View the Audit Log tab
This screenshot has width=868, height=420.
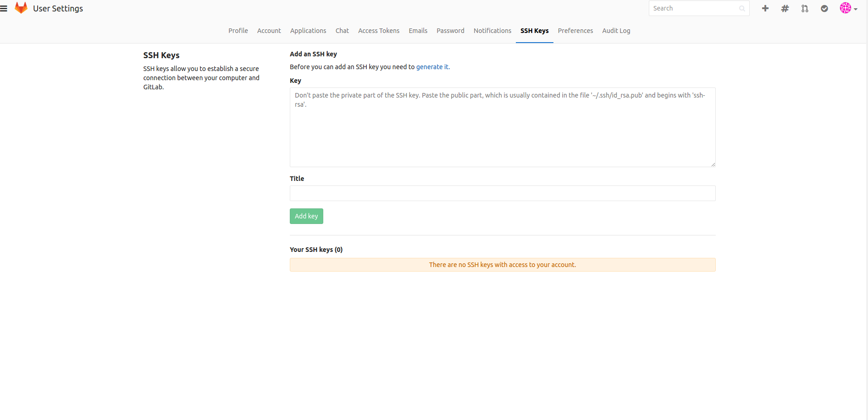point(616,31)
